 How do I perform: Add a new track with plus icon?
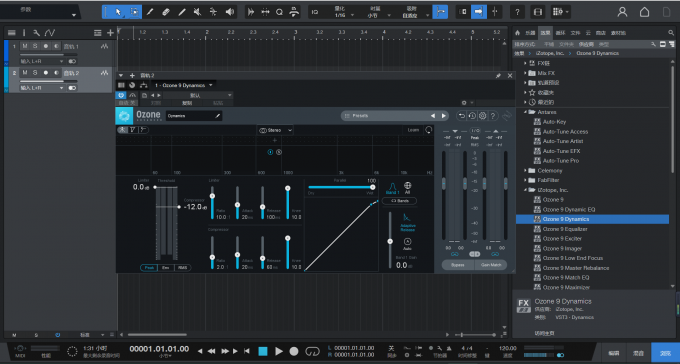[x=110, y=33]
